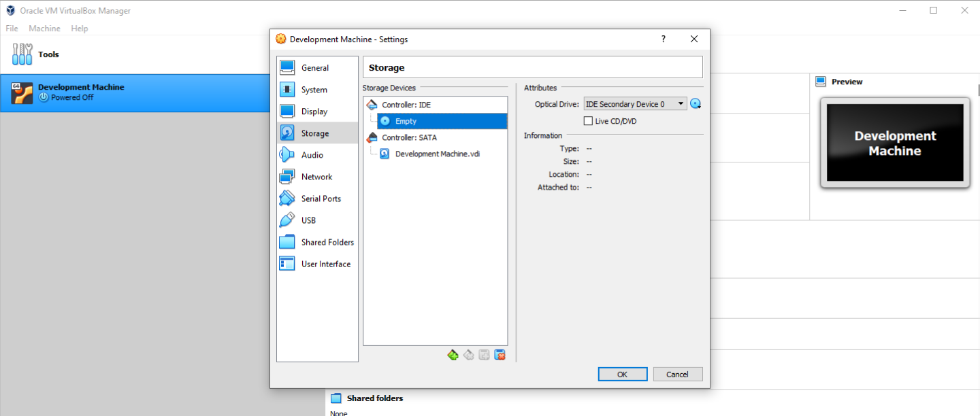
Task: Enable the Live CD/DVD checkbox
Action: coord(588,121)
